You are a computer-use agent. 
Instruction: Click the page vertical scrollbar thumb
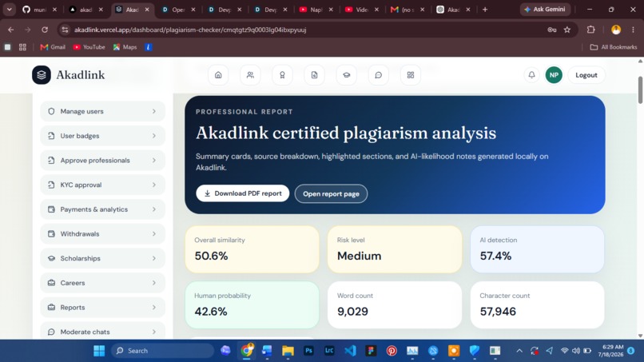[x=640, y=90]
